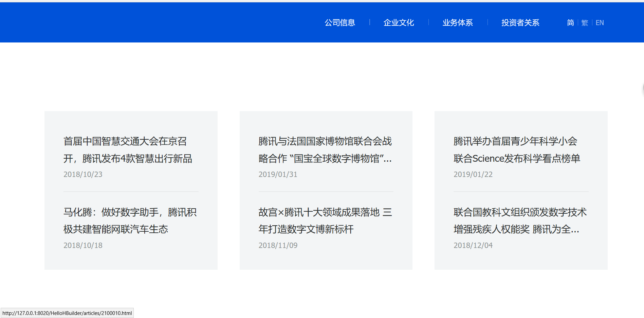Viewport: 644px width, 318px height.
Task: Click the date 2018/11/09
Action: (278, 245)
